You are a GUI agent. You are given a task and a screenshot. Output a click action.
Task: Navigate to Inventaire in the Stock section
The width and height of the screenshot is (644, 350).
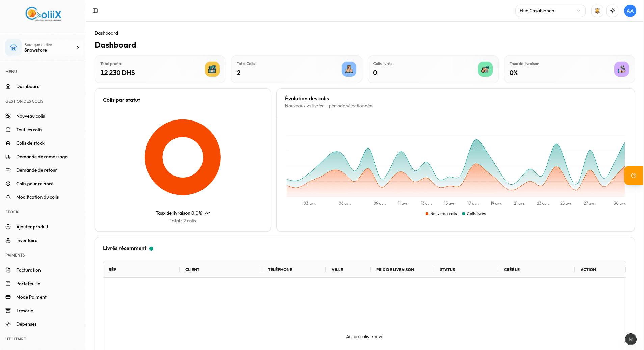tap(27, 240)
